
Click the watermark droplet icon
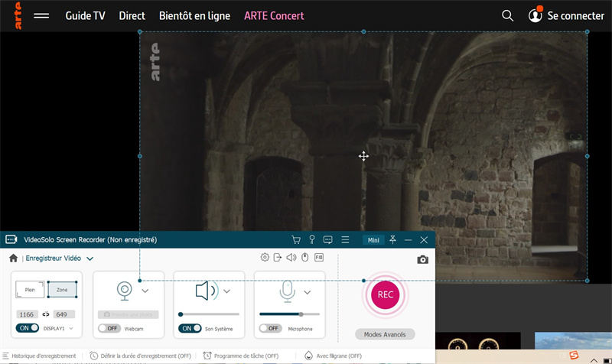[x=308, y=356]
